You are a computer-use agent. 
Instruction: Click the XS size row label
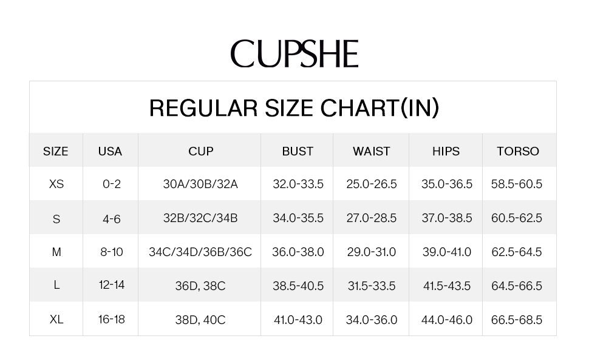pyautogui.click(x=56, y=184)
